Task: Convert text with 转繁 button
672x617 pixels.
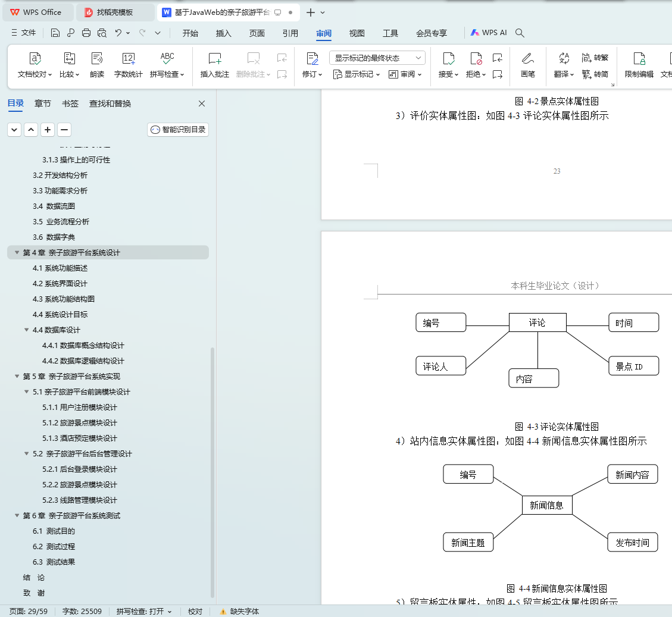Action: pos(595,57)
